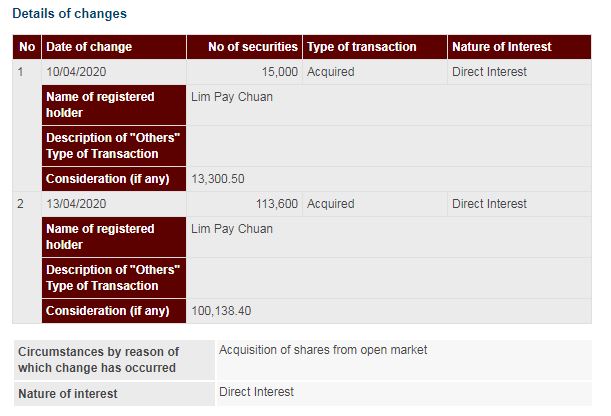
Task: Click the "No" column header
Action: 27,47
